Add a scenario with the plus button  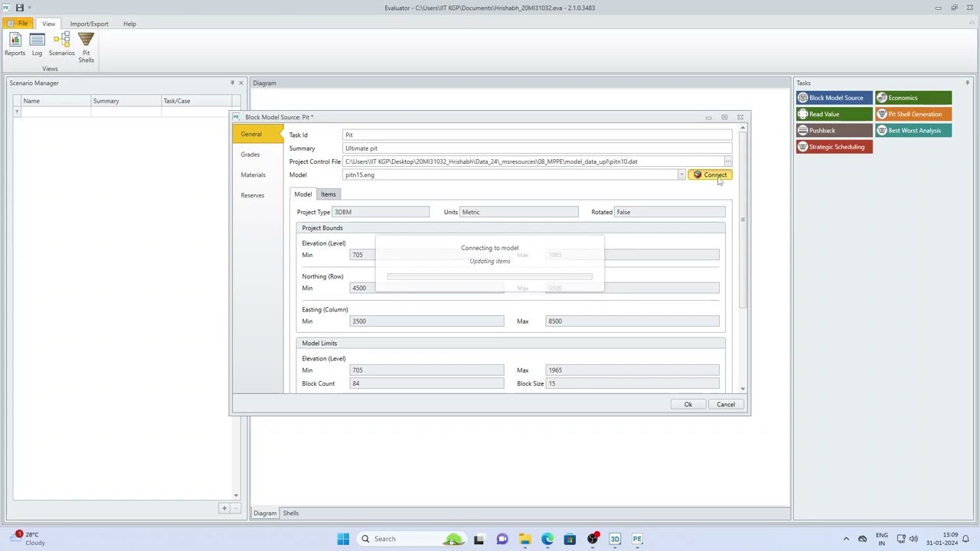(x=224, y=508)
